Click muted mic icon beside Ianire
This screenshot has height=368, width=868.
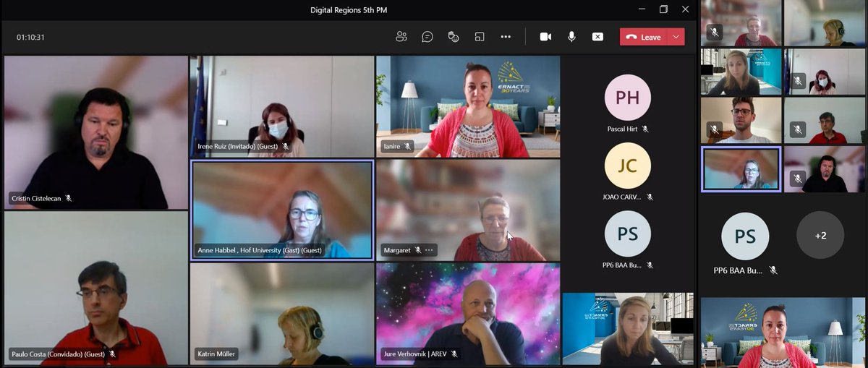click(x=408, y=146)
